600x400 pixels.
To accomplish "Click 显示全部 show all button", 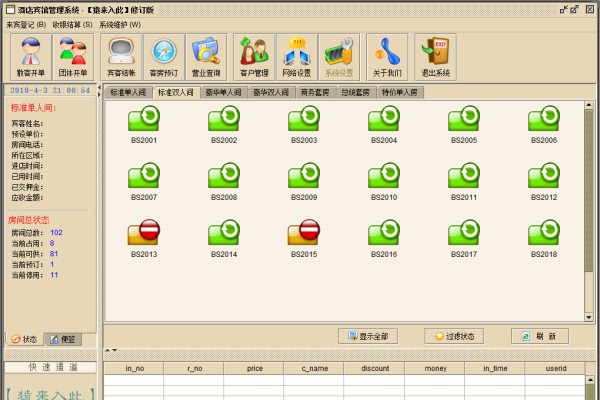I will (368, 336).
